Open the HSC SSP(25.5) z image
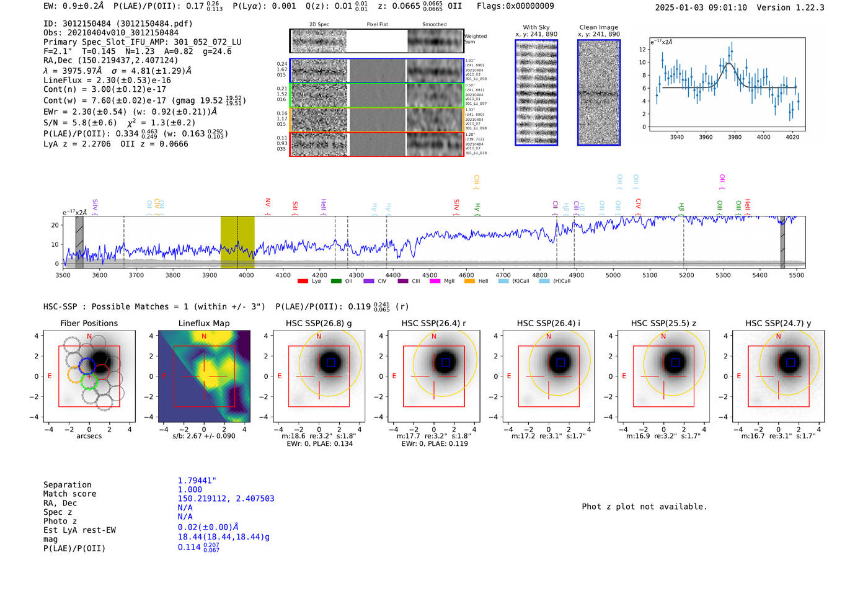Viewport: 868px width, 591px height. click(663, 376)
